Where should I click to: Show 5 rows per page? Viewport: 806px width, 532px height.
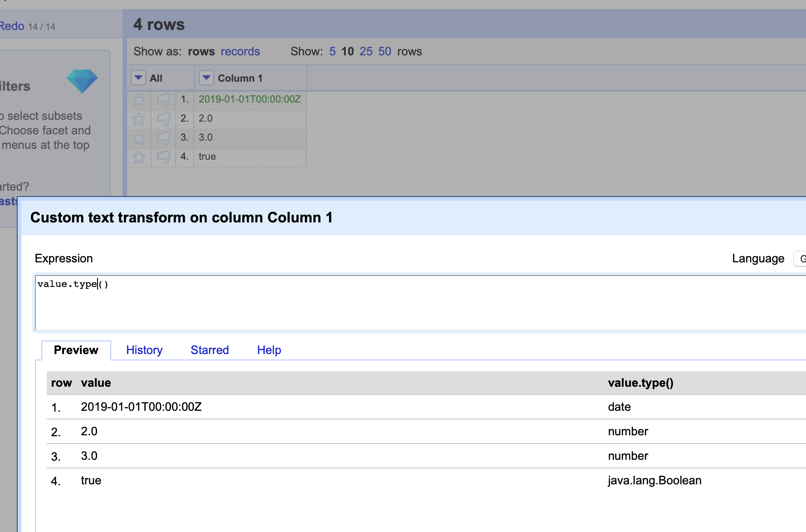333,51
